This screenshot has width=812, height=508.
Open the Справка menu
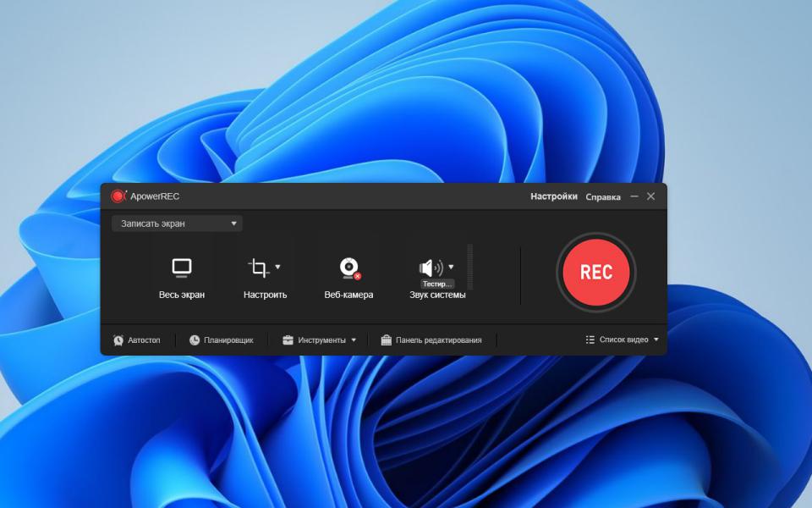(x=603, y=197)
